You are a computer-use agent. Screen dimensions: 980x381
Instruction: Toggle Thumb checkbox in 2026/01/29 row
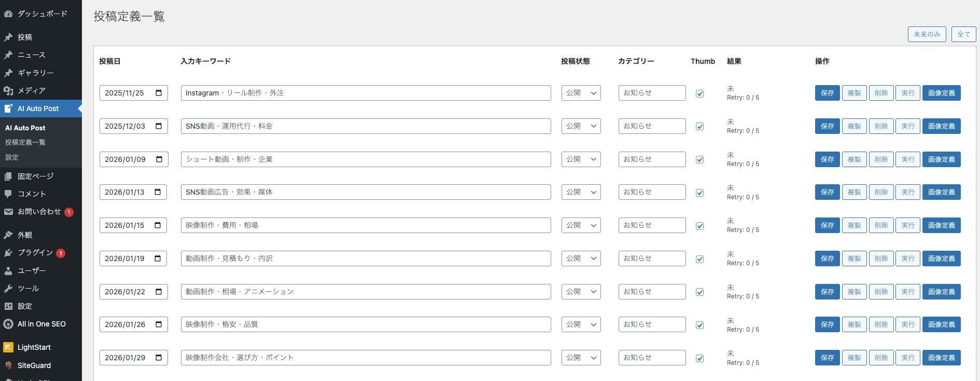699,358
